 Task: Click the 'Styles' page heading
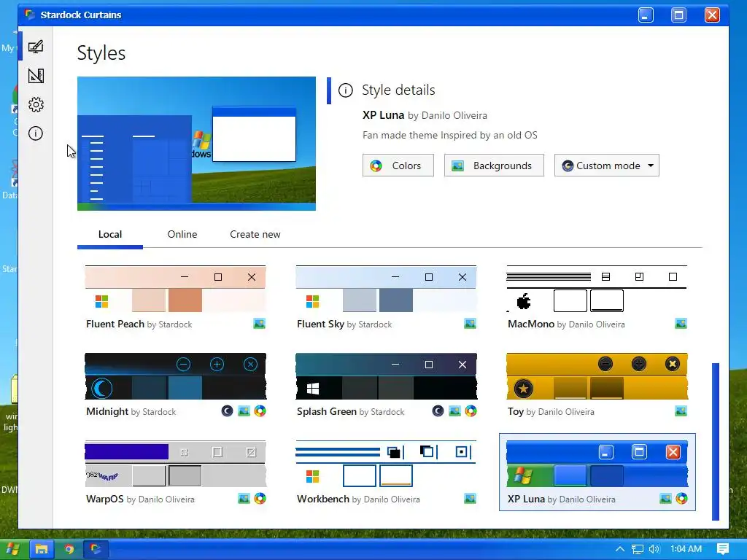coord(101,52)
